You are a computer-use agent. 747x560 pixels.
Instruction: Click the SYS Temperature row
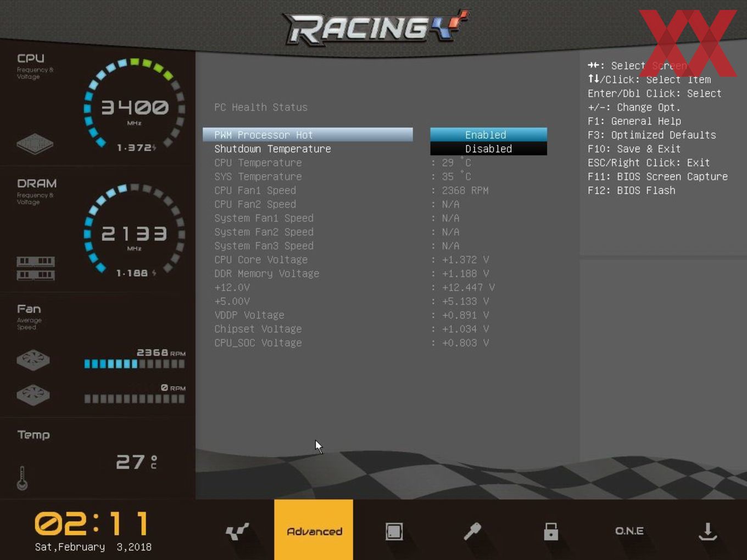352,176
